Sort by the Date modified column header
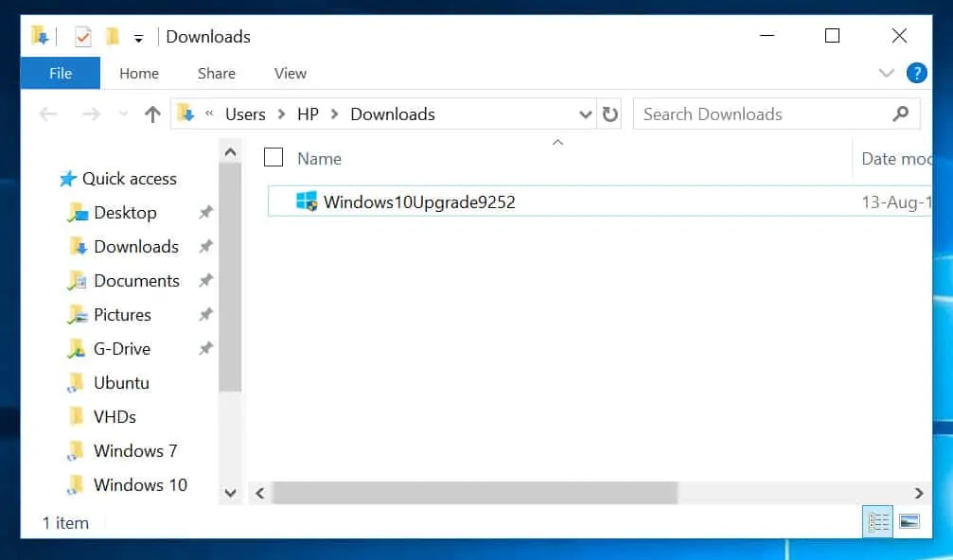This screenshot has width=953, height=560. tap(896, 159)
